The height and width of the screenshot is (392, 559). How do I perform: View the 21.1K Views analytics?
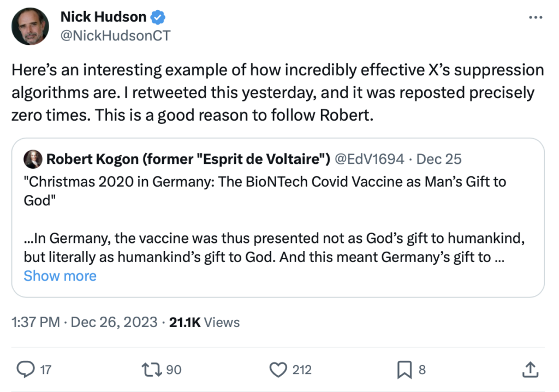[x=204, y=322]
